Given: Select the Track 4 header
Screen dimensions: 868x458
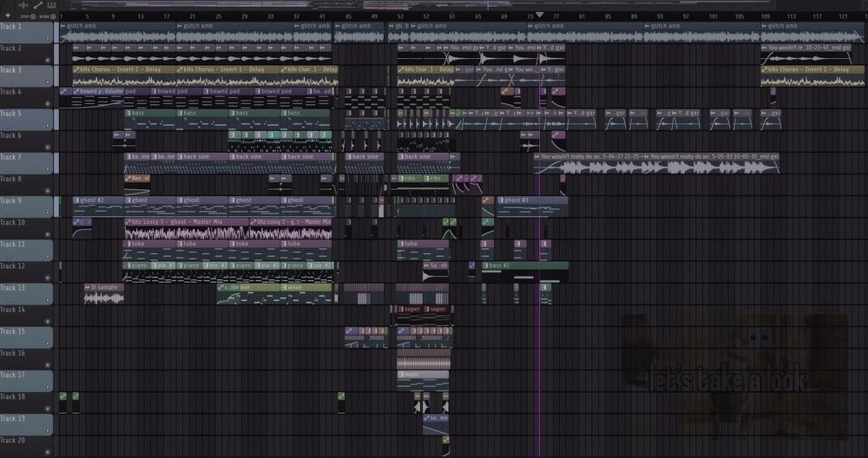Looking at the screenshot, I should [x=26, y=98].
